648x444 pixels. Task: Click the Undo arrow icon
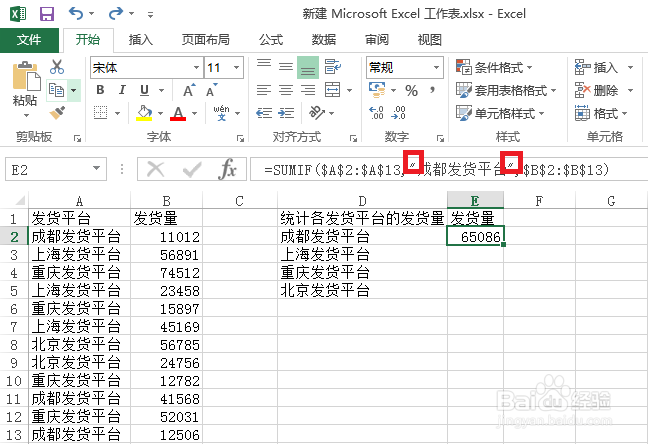click(x=76, y=14)
